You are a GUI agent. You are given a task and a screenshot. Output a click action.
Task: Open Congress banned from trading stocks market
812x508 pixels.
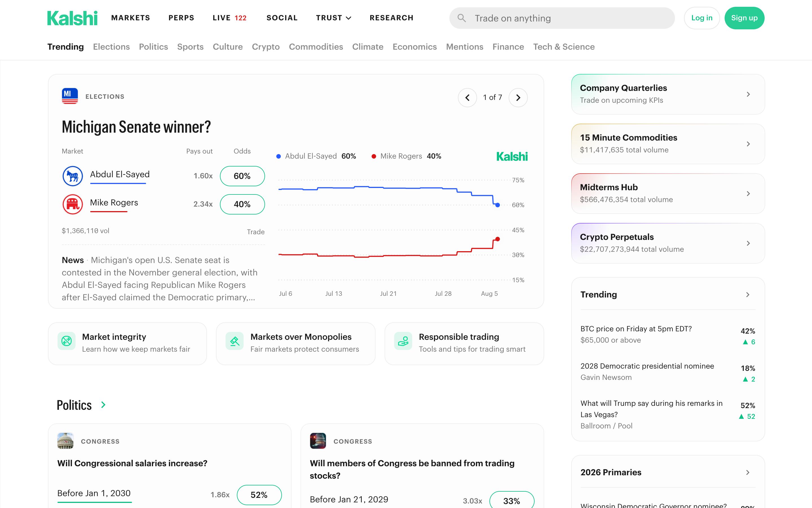point(412,469)
